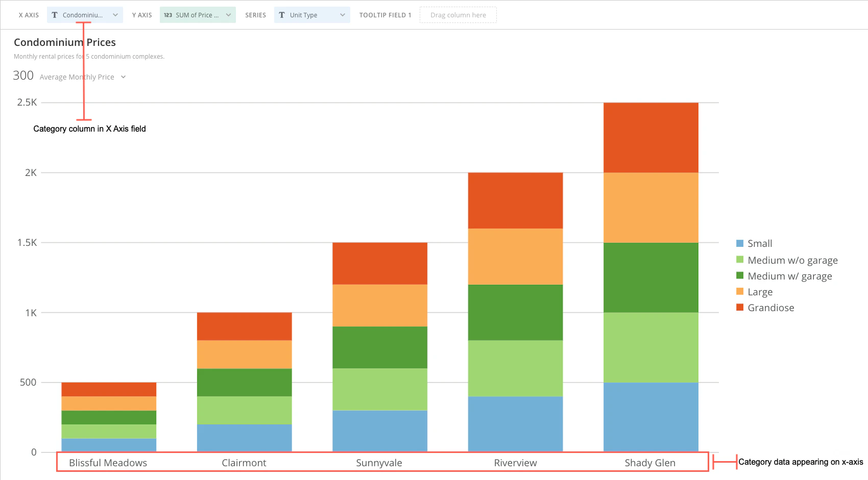Click the Grandiose red legend swatch
Image resolution: width=868 pixels, height=480 pixels.
click(740, 307)
